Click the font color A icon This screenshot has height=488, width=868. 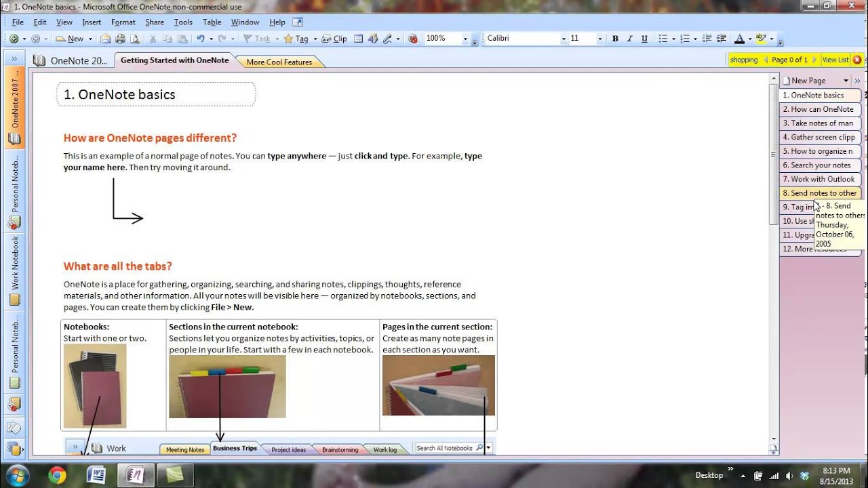739,39
